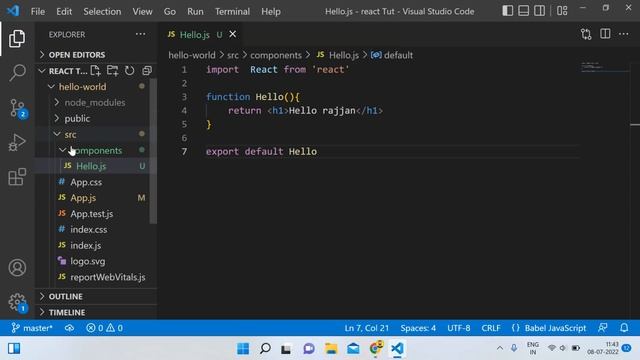Screen dimensions: 640x360
Task: Open the Edit menu
Action: tap(64, 11)
